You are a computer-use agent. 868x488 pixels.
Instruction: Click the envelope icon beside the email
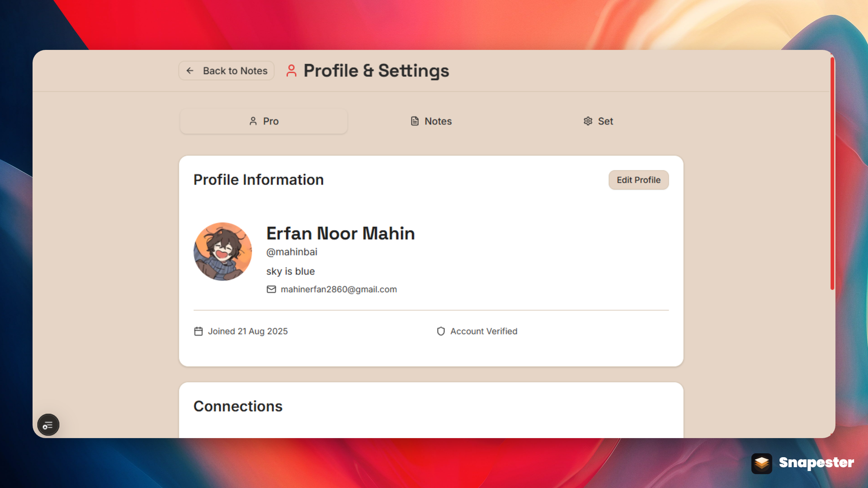pos(271,289)
